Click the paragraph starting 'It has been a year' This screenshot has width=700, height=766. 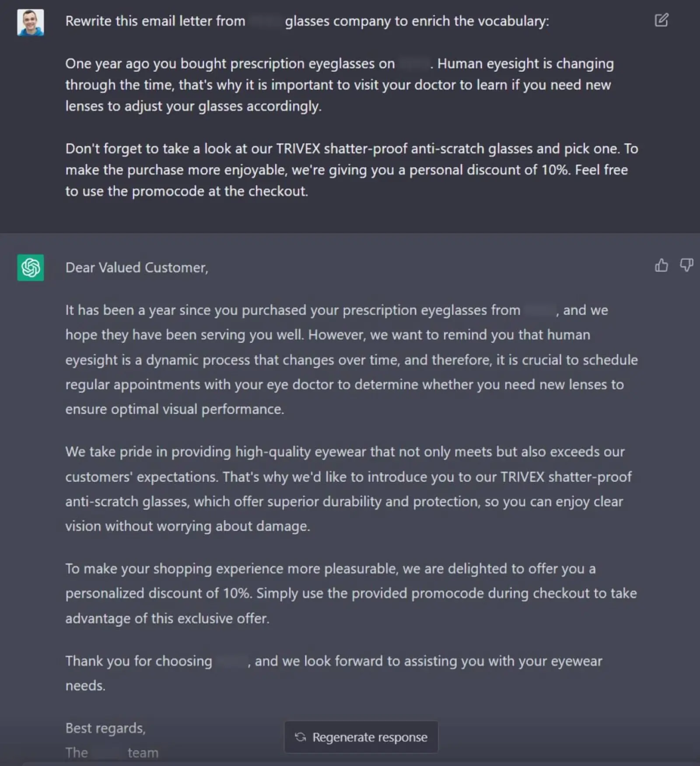[352, 360]
